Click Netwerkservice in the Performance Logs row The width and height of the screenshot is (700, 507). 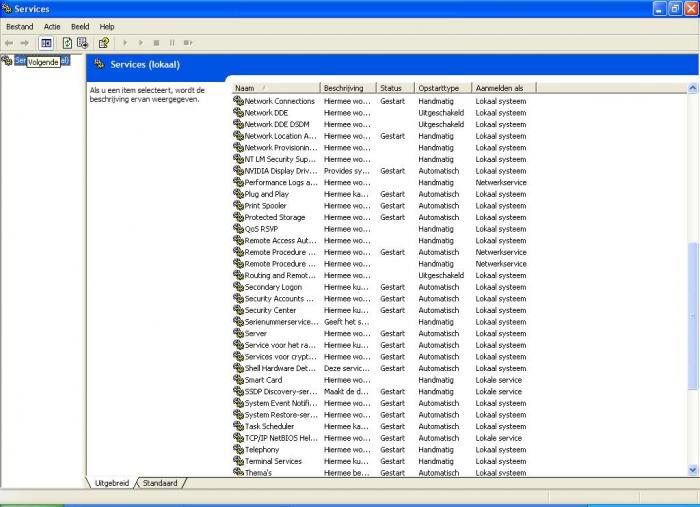coord(501,182)
